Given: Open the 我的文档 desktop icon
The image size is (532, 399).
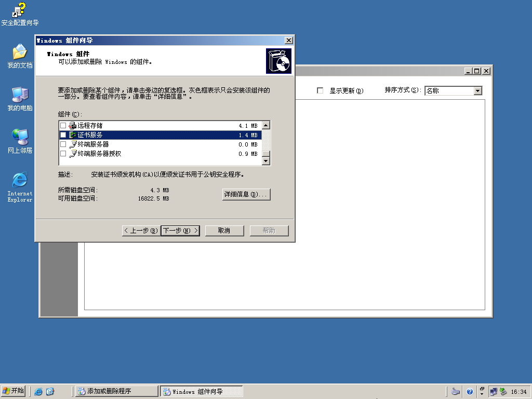Looking at the screenshot, I should [x=20, y=56].
